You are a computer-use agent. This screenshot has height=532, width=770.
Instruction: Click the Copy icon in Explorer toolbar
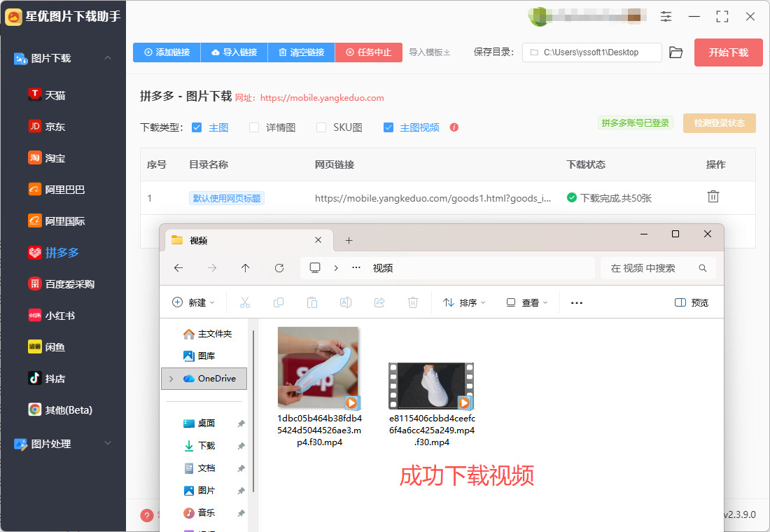pos(279,302)
